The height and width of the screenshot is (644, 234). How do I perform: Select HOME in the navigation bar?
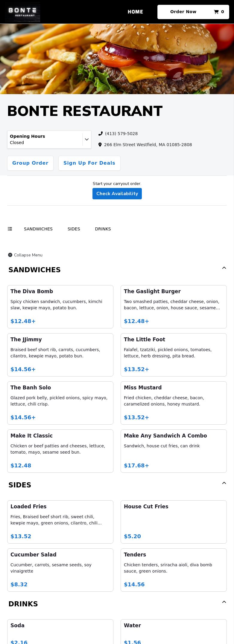tap(135, 12)
